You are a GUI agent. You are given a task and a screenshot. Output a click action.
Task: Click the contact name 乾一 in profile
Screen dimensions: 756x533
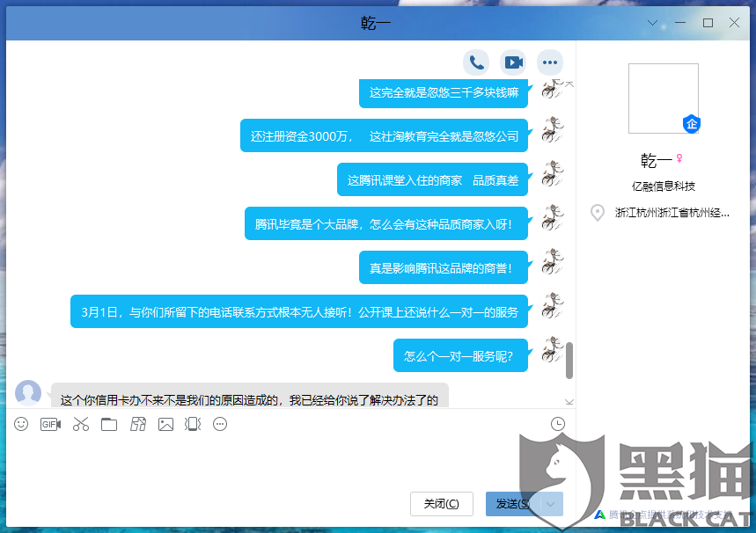656,160
